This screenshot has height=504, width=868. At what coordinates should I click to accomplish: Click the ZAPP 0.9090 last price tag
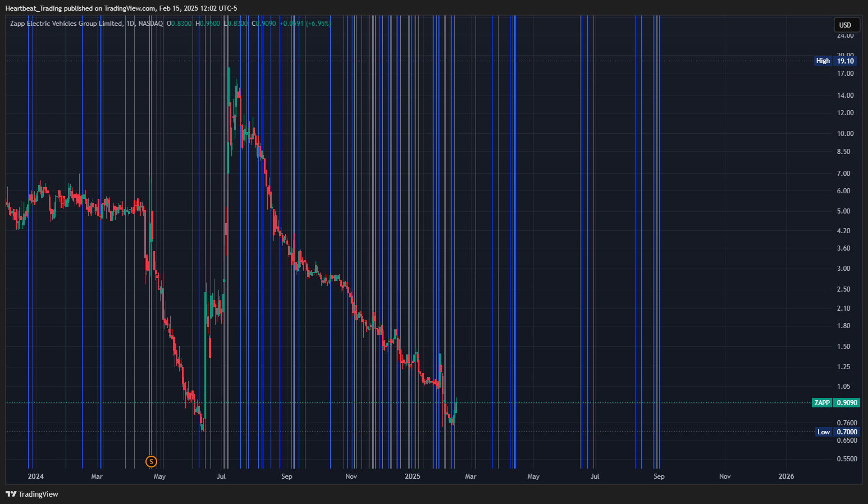[x=835, y=402]
